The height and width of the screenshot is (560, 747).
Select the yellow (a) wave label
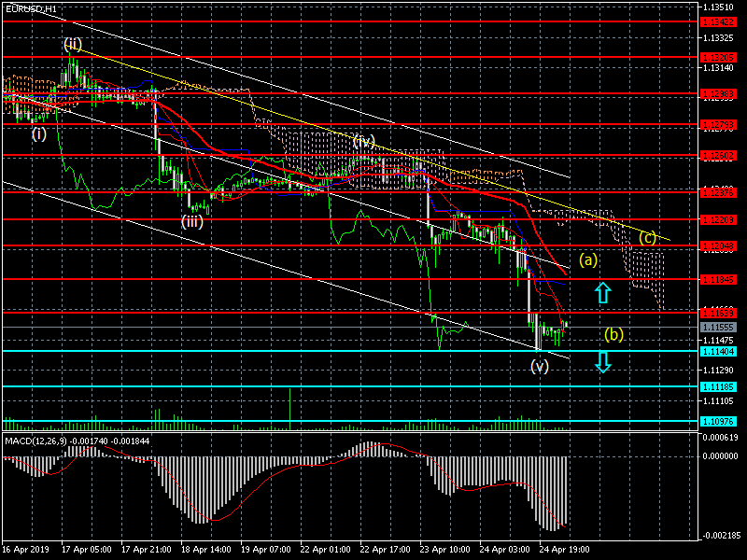click(x=588, y=260)
